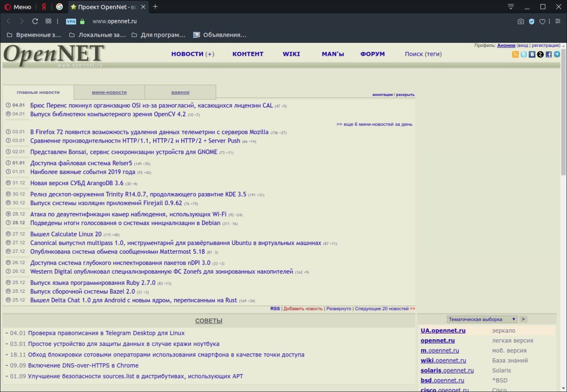Click the green padlock security icon

[82, 21]
